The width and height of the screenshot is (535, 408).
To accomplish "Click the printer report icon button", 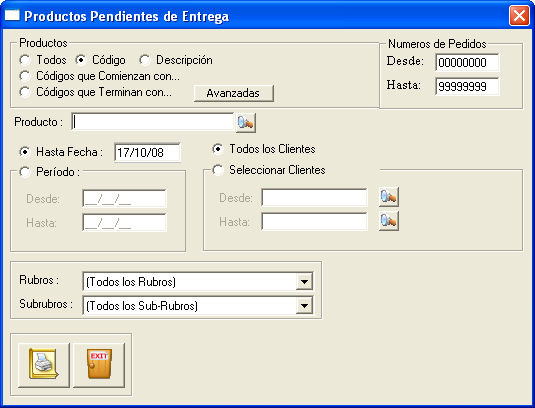I will point(44,365).
